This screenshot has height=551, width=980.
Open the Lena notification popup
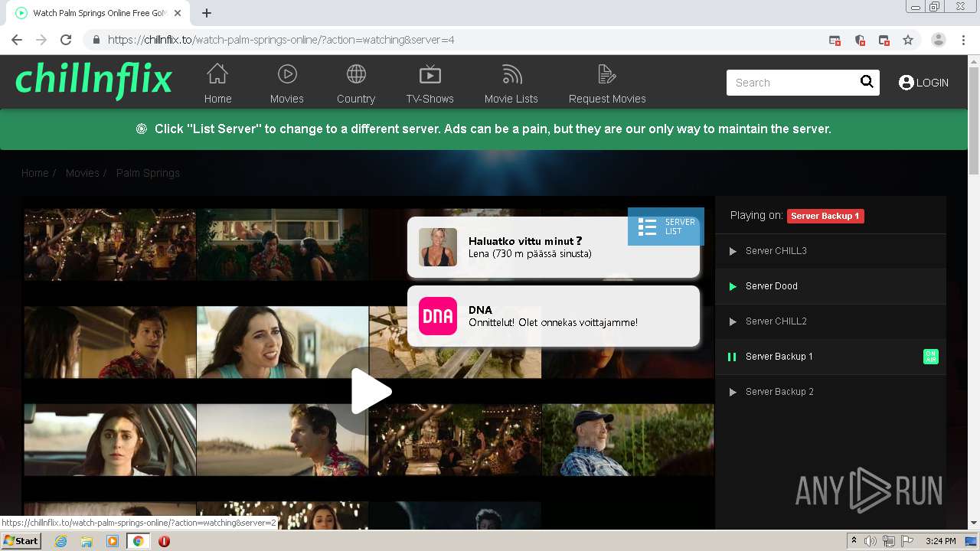[x=554, y=247]
